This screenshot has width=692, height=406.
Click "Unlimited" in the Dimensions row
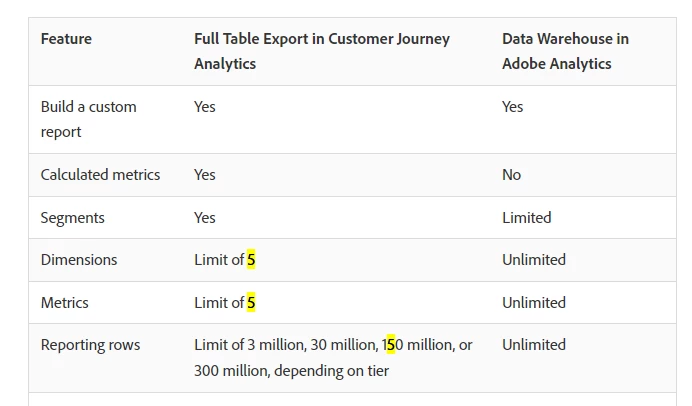[x=534, y=260]
